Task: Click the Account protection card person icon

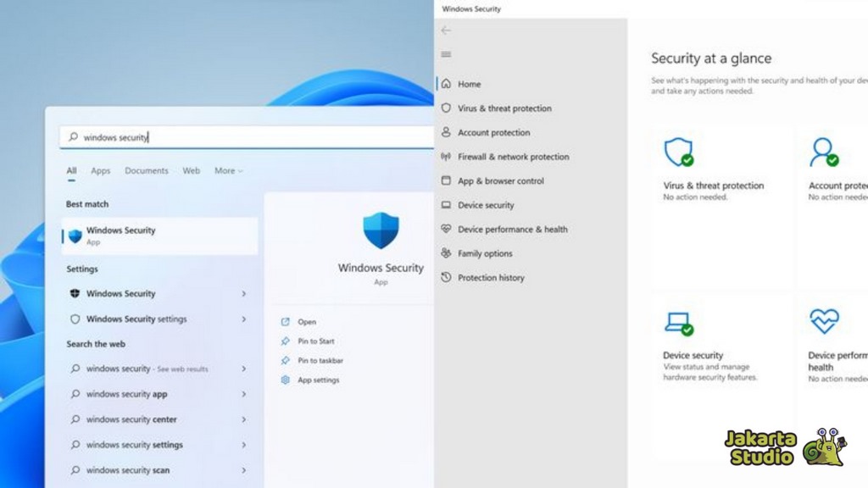Action: point(824,152)
